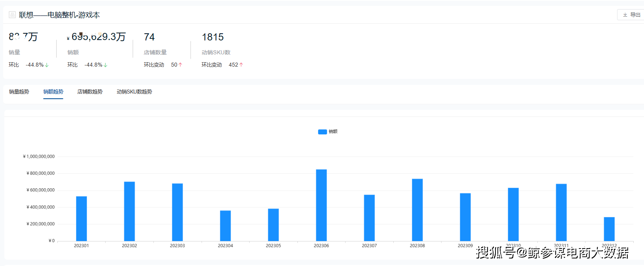This screenshot has height=266, width=644.
Task: Pick the 202308 bar
Action: [417, 210]
